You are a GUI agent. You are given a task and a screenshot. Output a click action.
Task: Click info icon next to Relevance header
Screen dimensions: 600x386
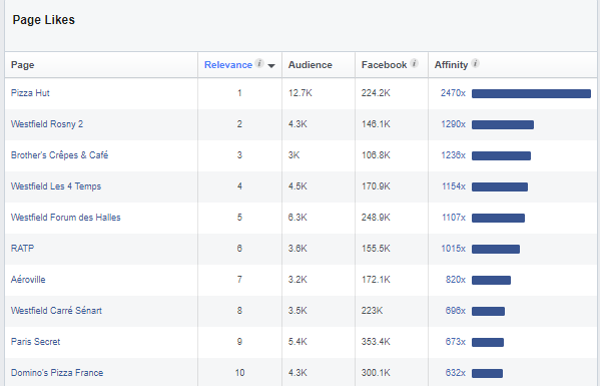259,63
